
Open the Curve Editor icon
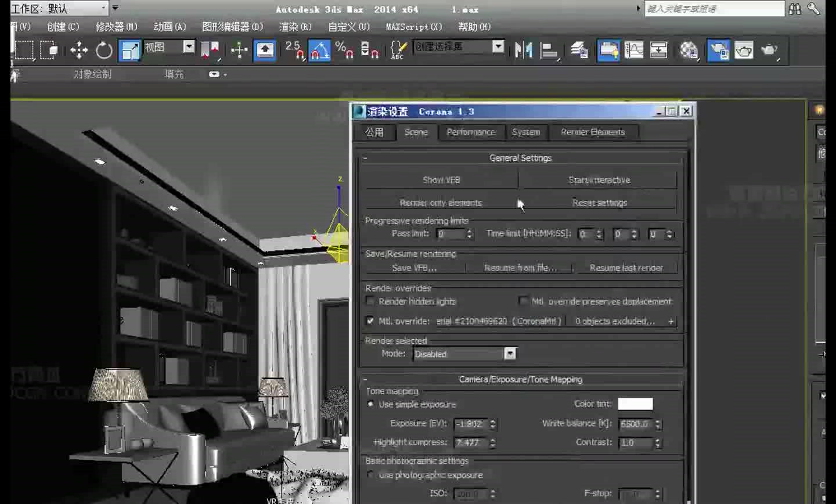pyautogui.click(x=634, y=50)
